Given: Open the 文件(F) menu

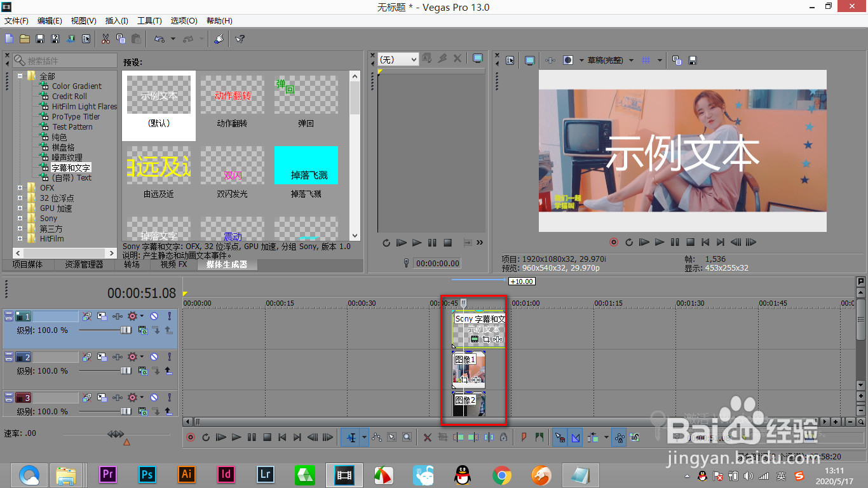Looking at the screenshot, I should coord(17,21).
